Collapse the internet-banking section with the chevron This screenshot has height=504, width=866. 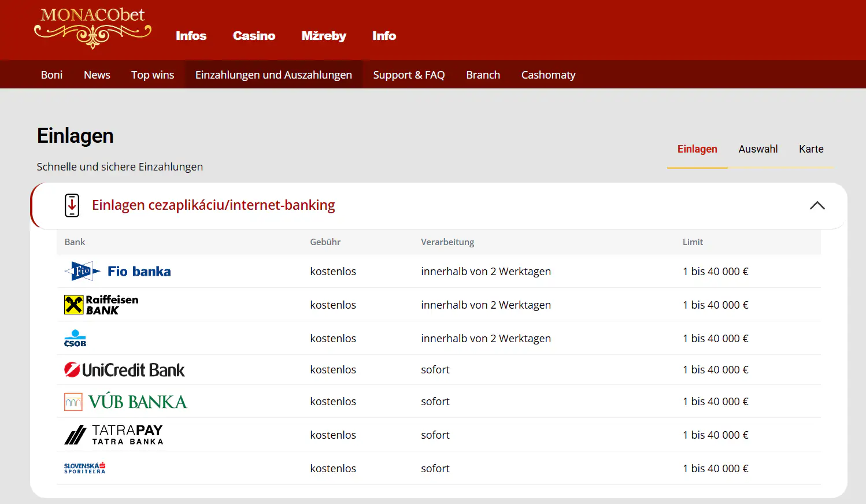tap(817, 205)
